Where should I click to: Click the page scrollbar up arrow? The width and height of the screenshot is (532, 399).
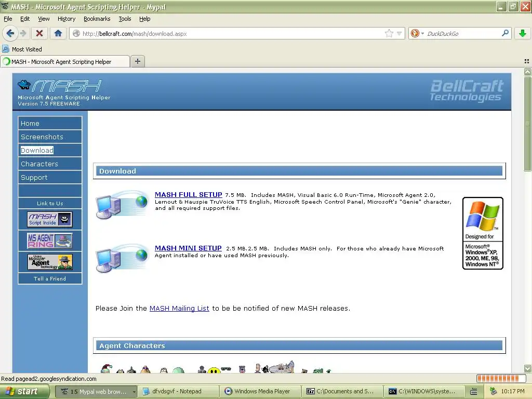click(x=527, y=72)
